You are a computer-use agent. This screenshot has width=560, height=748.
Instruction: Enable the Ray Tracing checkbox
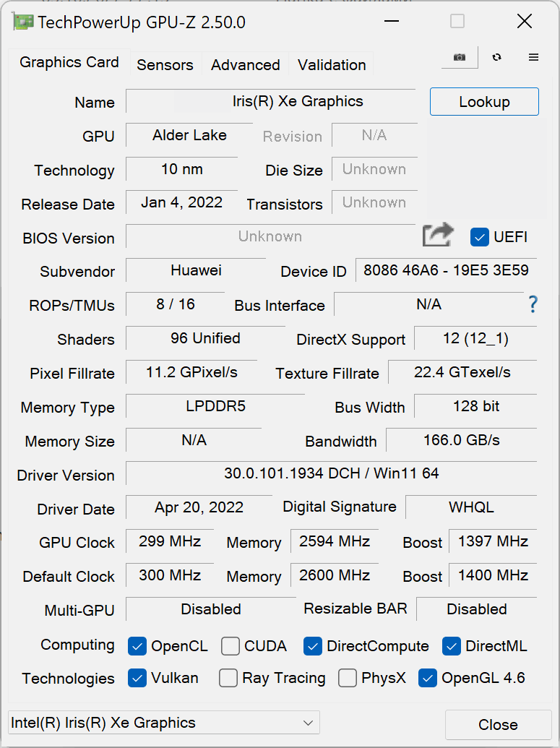[x=228, y=678]
